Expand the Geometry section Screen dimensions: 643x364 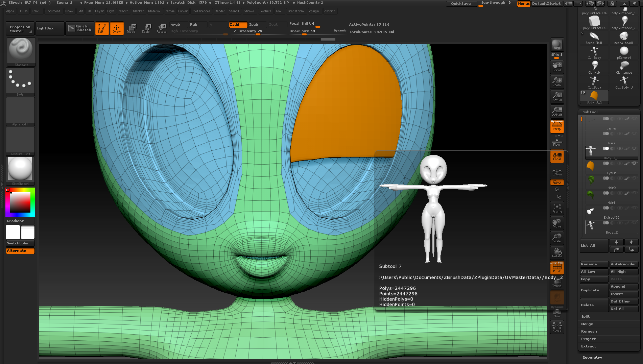point(592,357)
